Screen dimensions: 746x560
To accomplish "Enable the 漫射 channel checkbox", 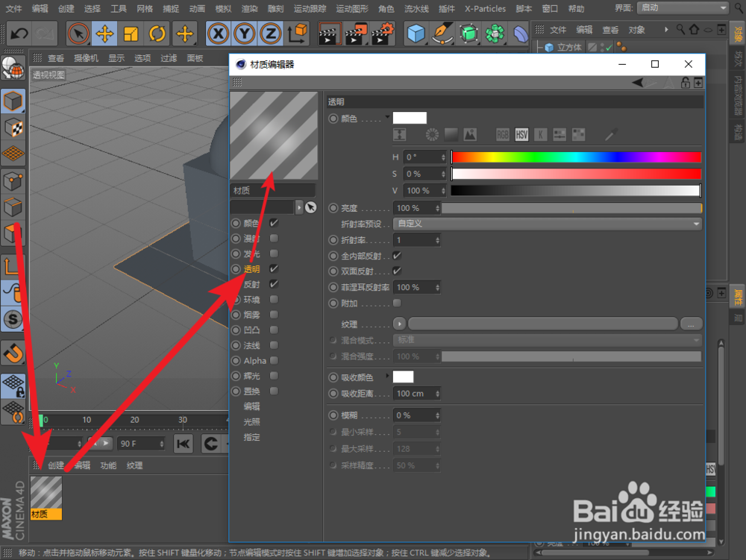I will (274, 238).
